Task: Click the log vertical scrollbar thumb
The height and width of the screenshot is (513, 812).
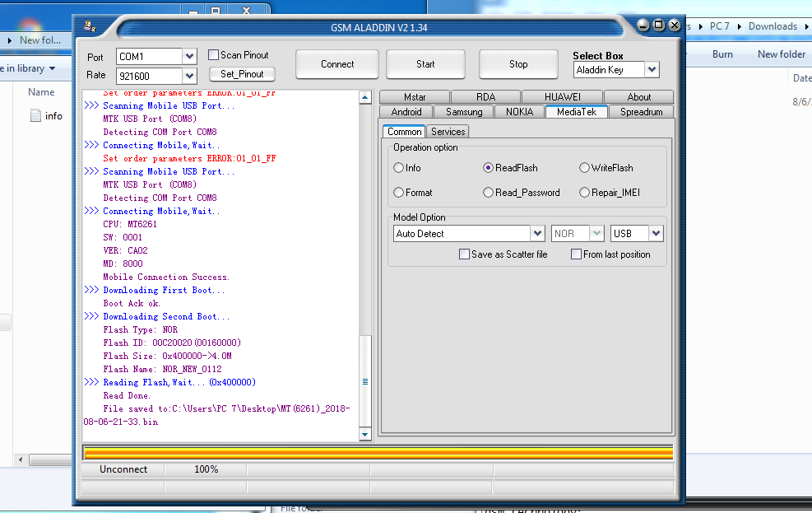Action: click(x=365, y=382)
